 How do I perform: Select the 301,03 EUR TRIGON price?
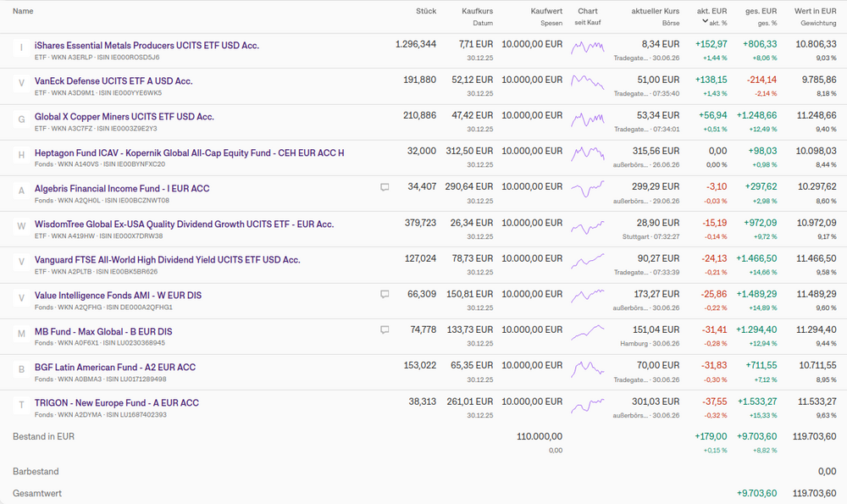[656, 402]
